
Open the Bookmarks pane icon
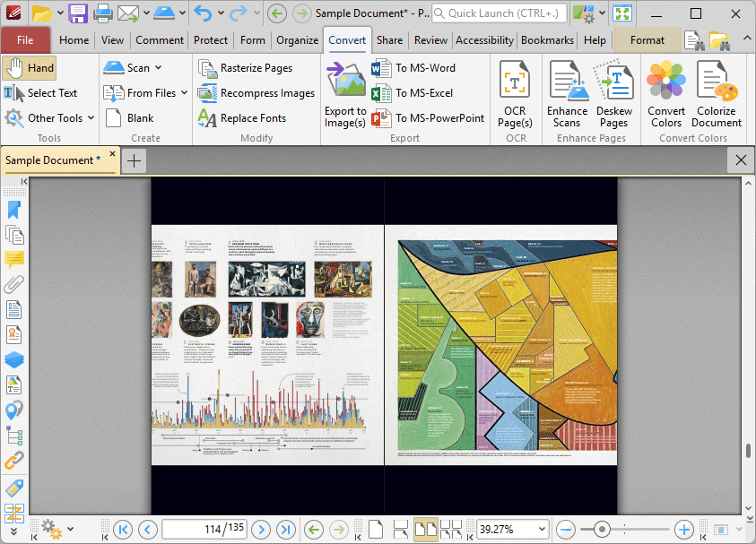coord(14,210)
